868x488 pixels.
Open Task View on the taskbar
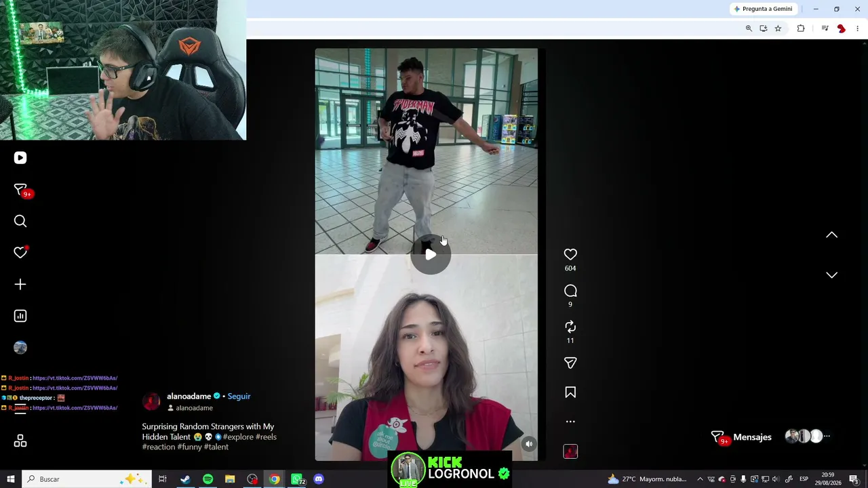[163, 479]
